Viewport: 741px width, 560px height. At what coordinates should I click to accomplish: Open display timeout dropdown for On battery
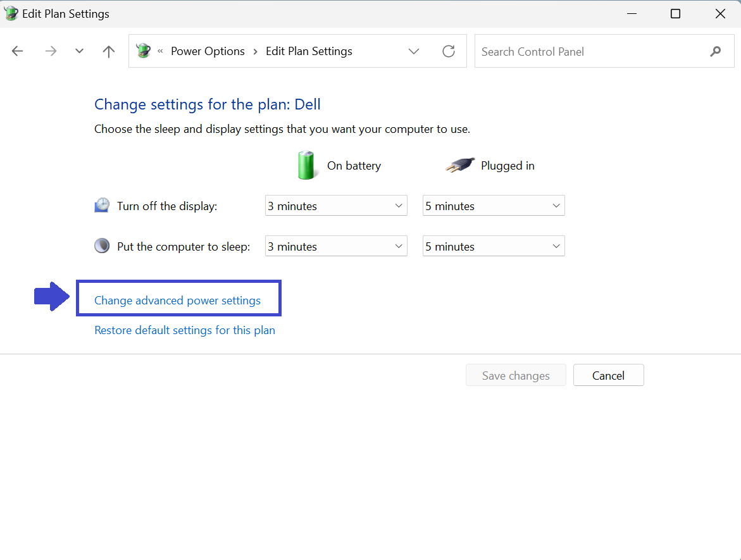coord(335,206)
